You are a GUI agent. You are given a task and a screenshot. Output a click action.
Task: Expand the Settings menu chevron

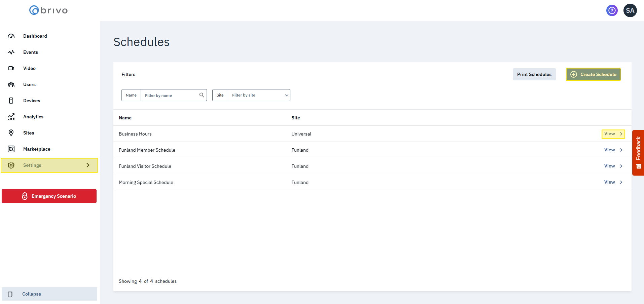pos(88,165)
